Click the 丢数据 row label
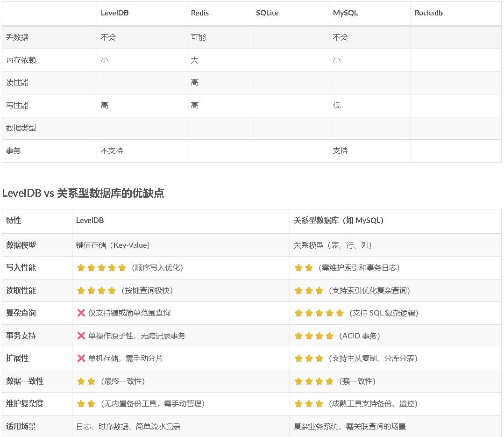 (17, 37)
